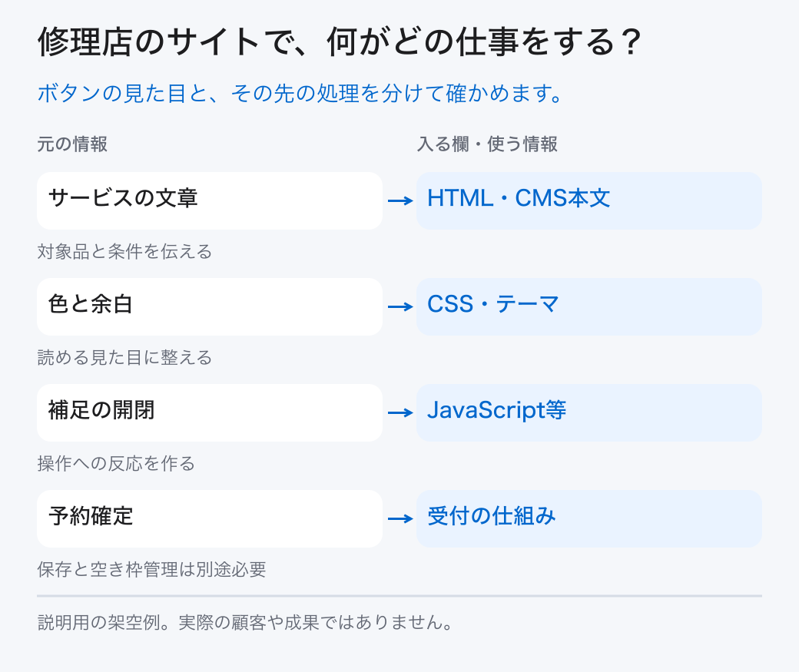This screenshot has width=799, height=672.
Task: Click the heading 修理店のサイトで、何がどの仕事をする？
Action: point(339,41)
